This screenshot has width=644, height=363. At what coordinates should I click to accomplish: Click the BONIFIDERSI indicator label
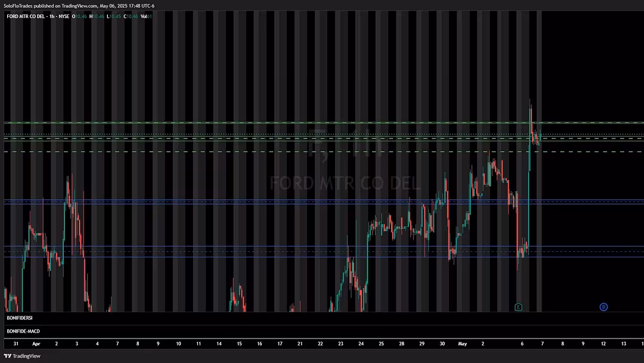click(x=20, y=318)
